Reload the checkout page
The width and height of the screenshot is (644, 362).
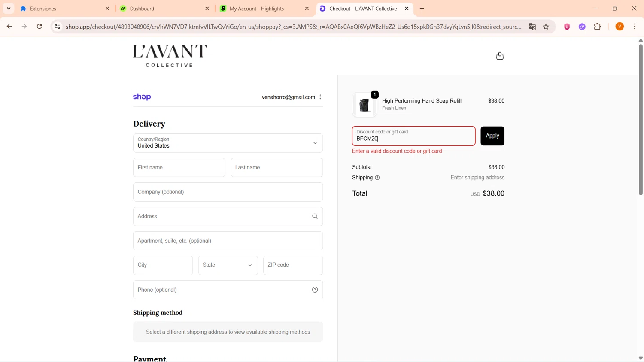tap(39, 27)
